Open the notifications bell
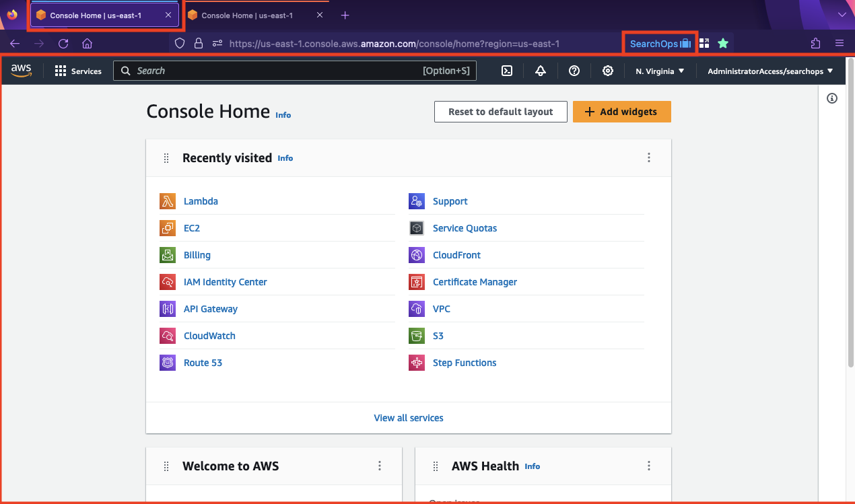The height and width of the screenshot is (504, 855). [x=540, y=71]
